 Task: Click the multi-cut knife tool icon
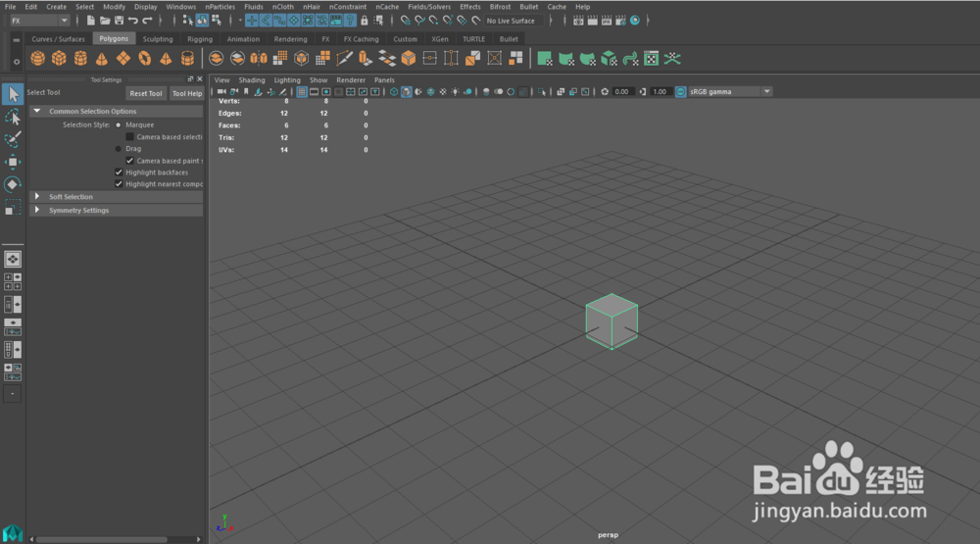(x=344, y=59)
